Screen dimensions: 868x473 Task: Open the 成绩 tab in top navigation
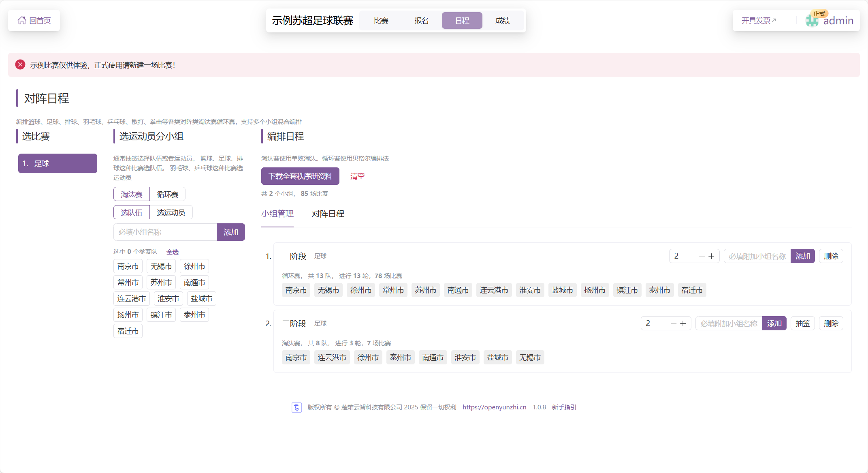pyautogui.click(x=502, y=20)
